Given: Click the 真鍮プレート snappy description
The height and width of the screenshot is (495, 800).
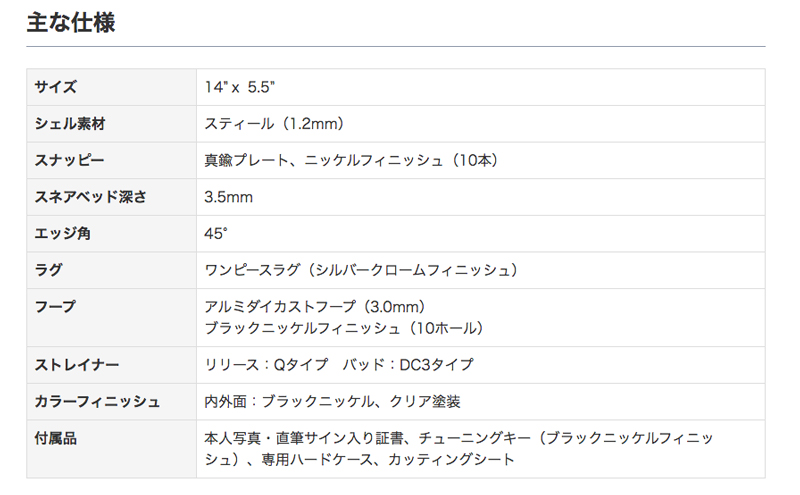Looking at the screenshot, I should [352, 160].
